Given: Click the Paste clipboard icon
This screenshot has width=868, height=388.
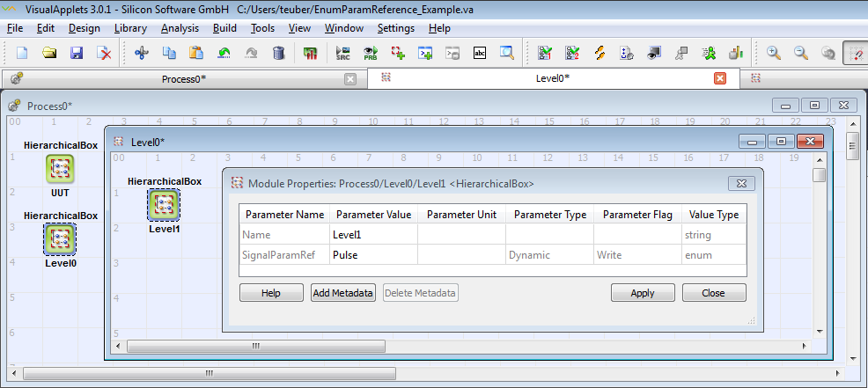Looking at the screenshot, I should tap(196, 53).
